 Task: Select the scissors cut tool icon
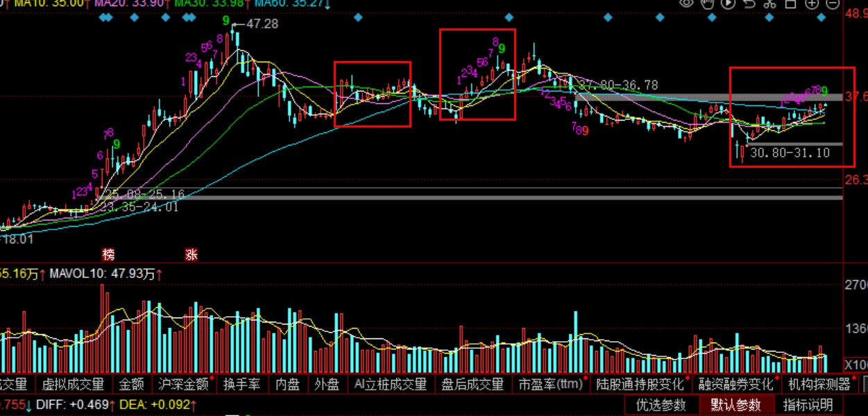point(769,3)
